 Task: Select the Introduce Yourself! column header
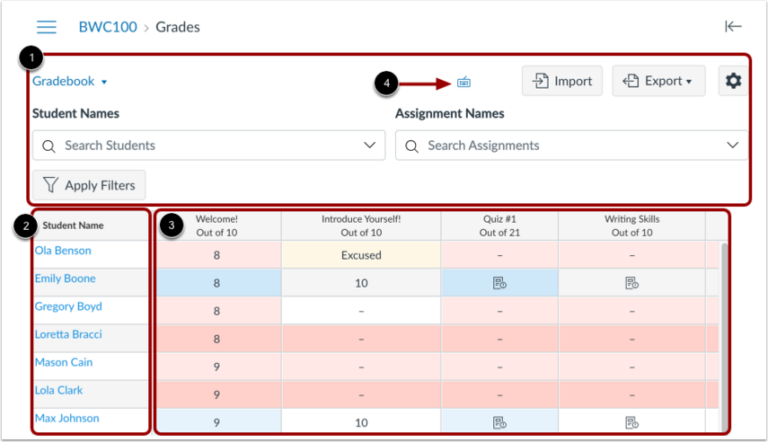(x=361, y=225)
